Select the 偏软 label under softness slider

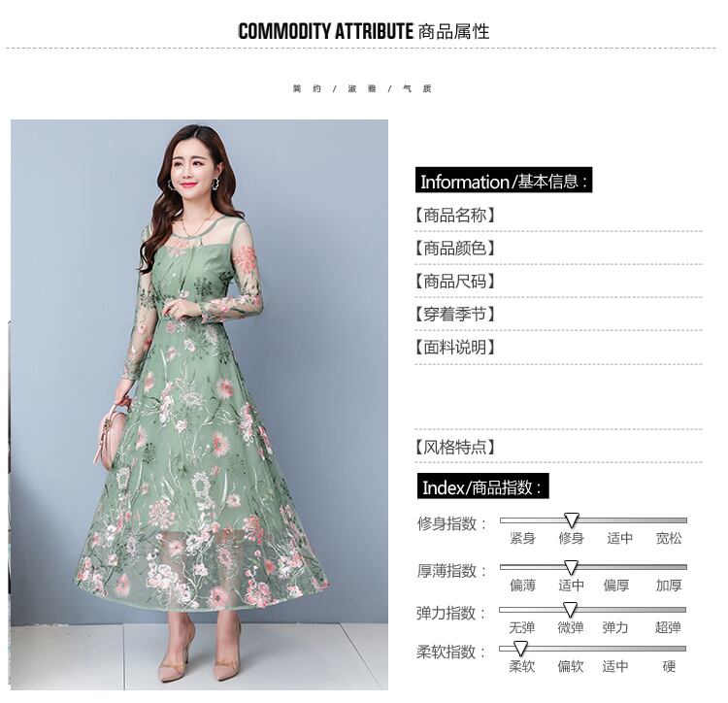point(571,667)
